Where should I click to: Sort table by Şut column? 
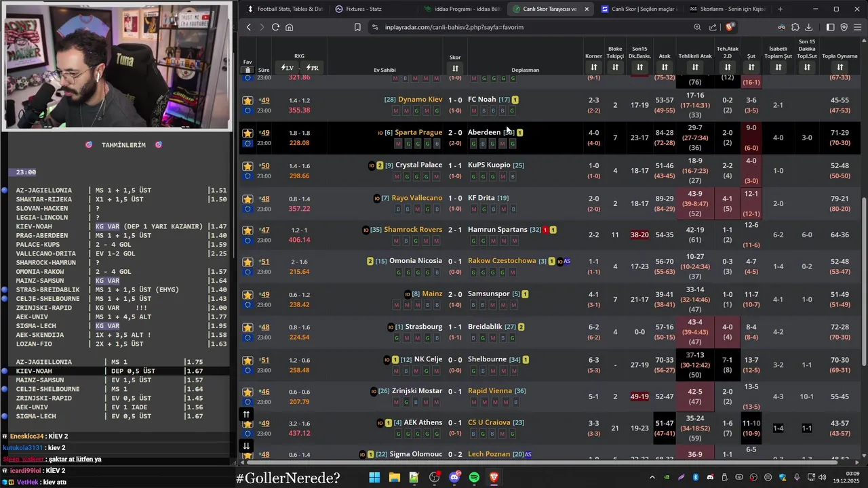coord(751,67)
